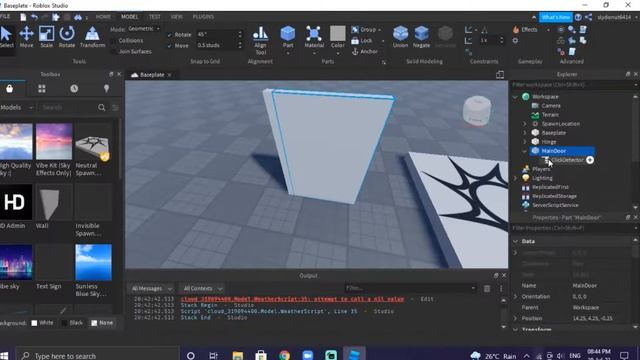Open Output panel more options menu
The image size is (640, 360).
[501, 289]
